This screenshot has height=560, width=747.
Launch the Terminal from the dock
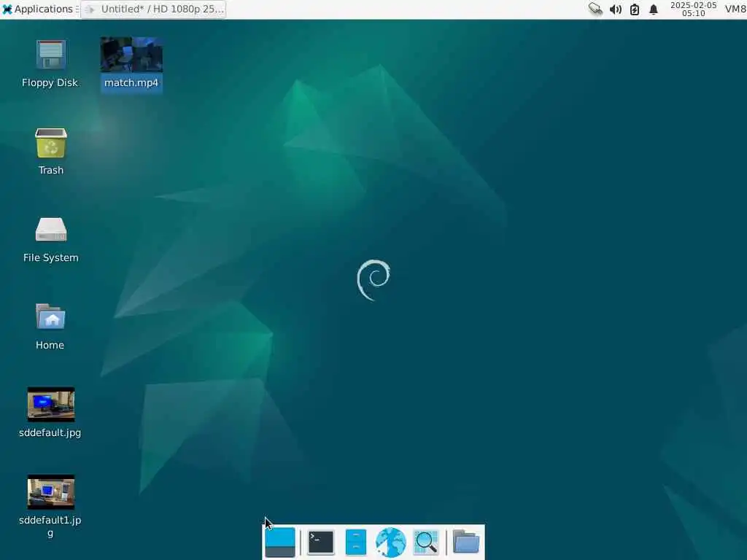(x=321, y=542)
